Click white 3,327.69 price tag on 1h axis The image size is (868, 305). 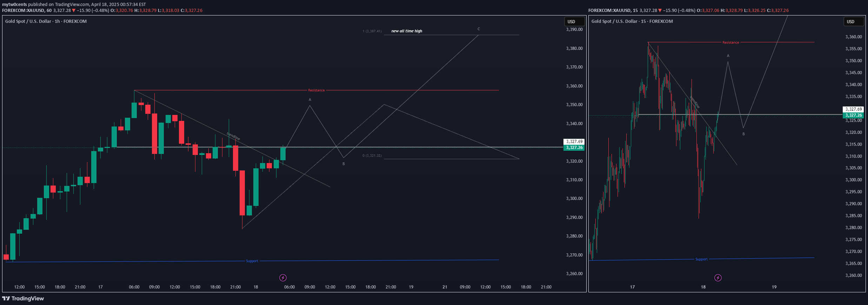click(574, 142)
